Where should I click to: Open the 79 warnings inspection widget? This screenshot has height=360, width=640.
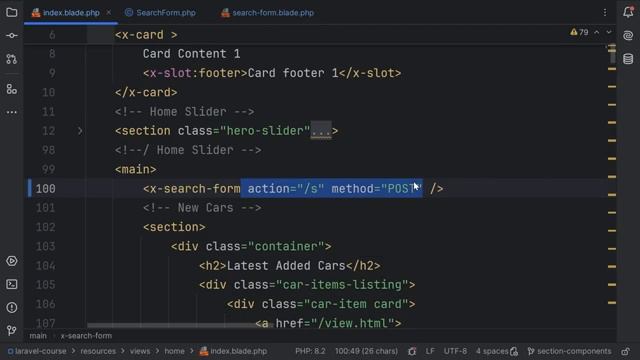pos(580,32)
